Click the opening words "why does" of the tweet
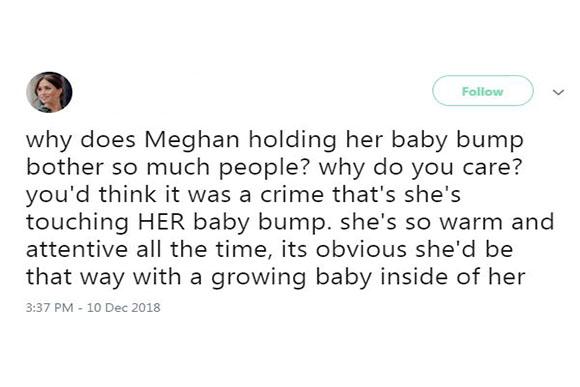 (x=81, y=141)
